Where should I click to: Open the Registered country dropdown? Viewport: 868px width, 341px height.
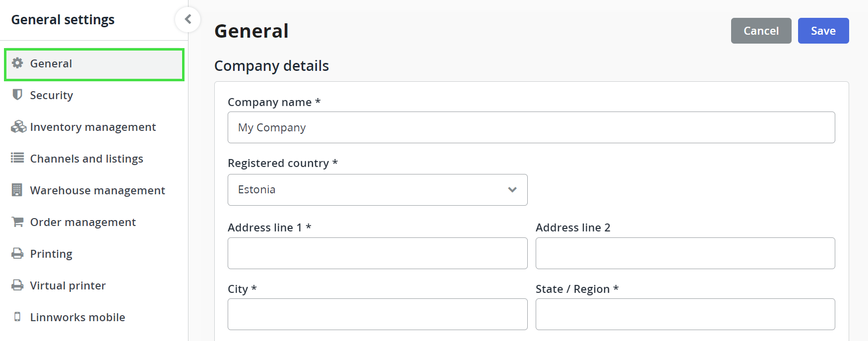point(377,190)
